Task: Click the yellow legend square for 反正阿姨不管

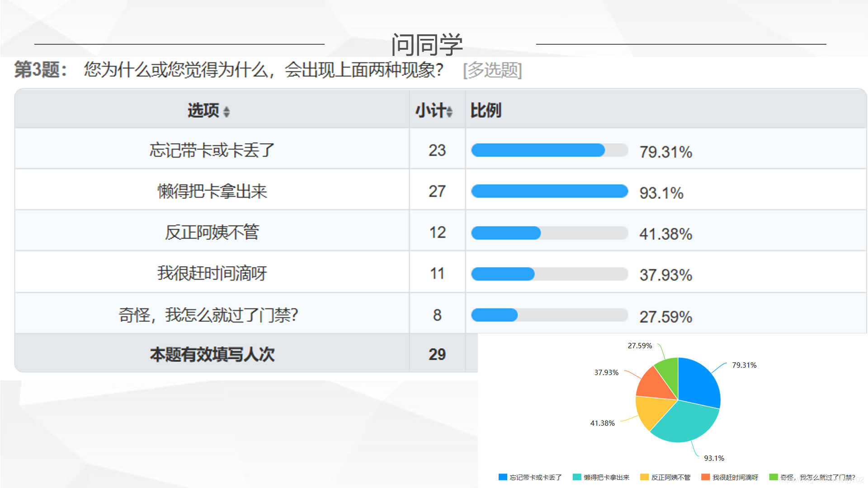Action: point(644,477)
